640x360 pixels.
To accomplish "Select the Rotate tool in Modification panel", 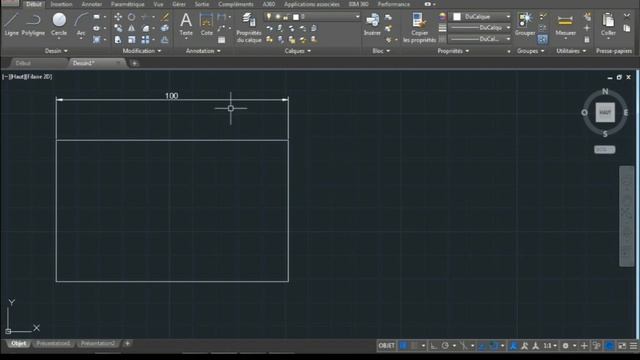I will 131,17.
